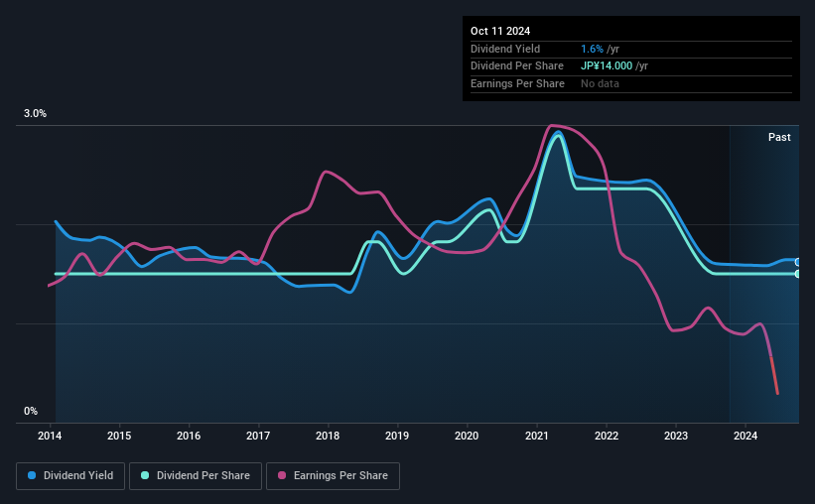This screenshot has height=504, width=815.
Task: Click the 3.0% y-axis label
Action: coord(35,113)
